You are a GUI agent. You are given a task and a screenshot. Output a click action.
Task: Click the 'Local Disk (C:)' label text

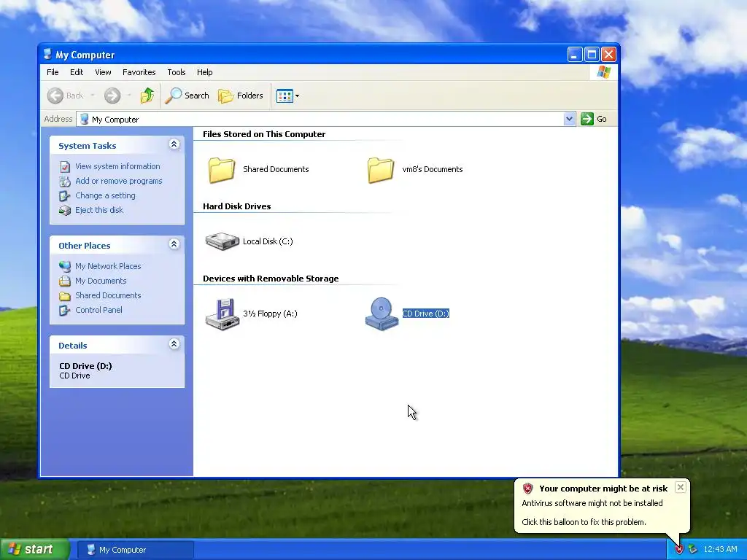pyautogui.click(x=268, y=241)
